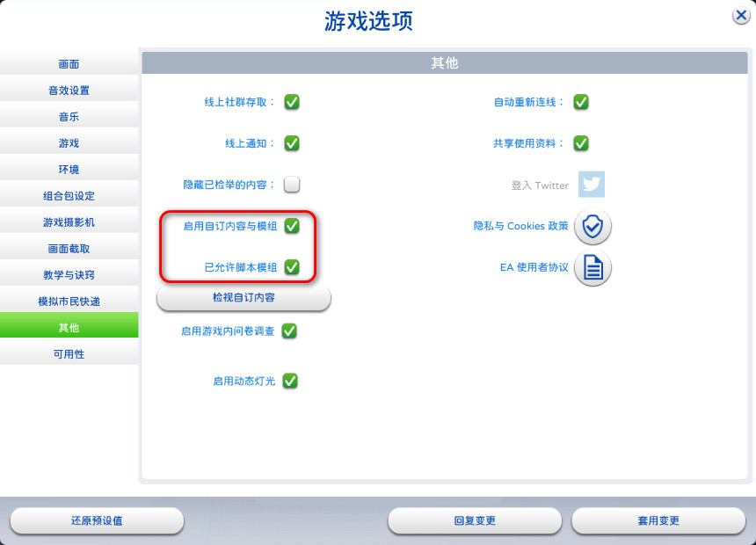
Task: Toggle the 已允许脚本模组 checkbox
Action: coord(292,266)
